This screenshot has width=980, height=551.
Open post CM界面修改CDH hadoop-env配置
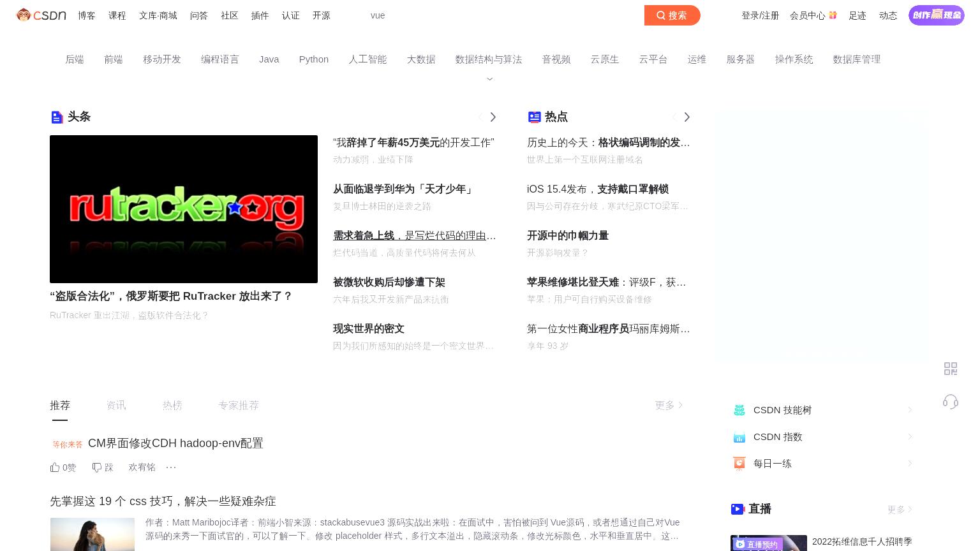click(175, 443)
